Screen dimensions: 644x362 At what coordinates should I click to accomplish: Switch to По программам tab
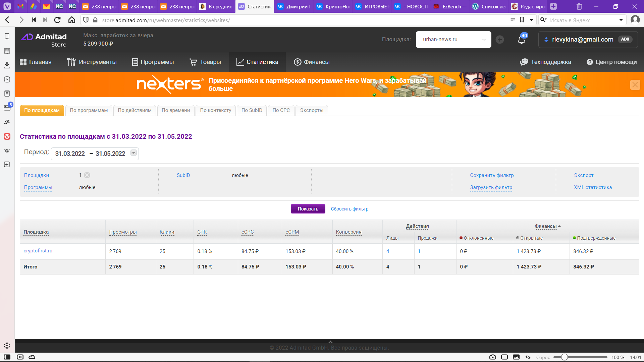89,110
